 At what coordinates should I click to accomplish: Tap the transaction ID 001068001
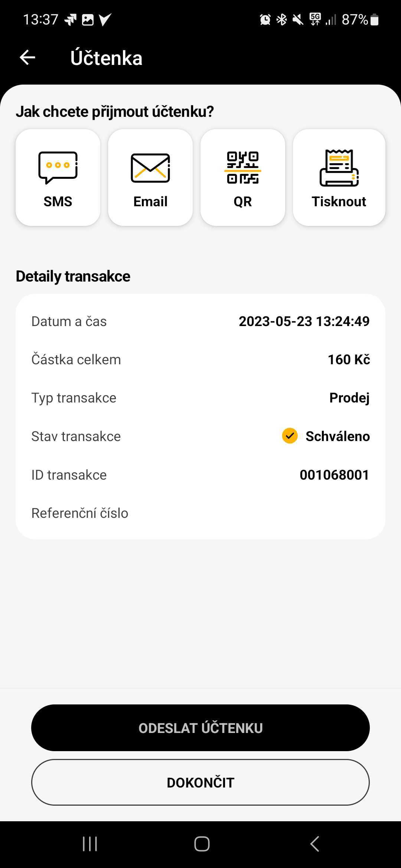(x=334, y=475)
